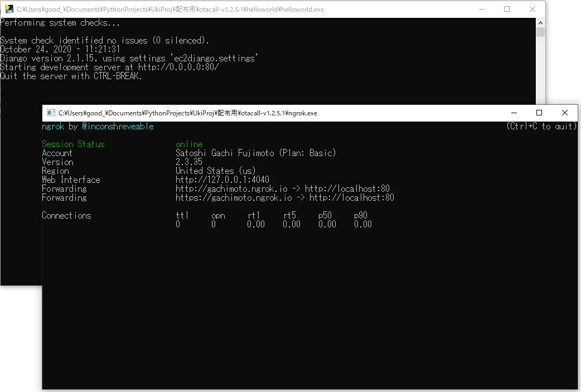The image size is (581, 392).
Task: Click the 'Quit the server with CTRL-BREAK.' line
Action: tap(71, 76)
